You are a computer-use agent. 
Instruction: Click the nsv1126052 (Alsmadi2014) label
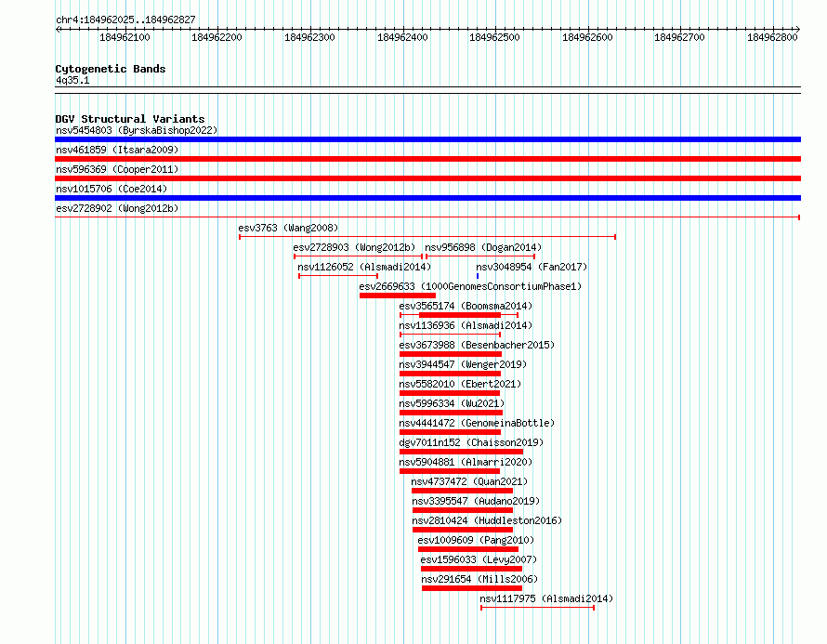[364, 267]
